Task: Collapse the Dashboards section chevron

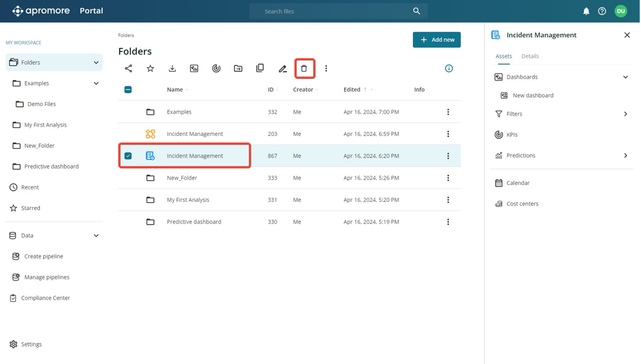Action: (625, 77)
